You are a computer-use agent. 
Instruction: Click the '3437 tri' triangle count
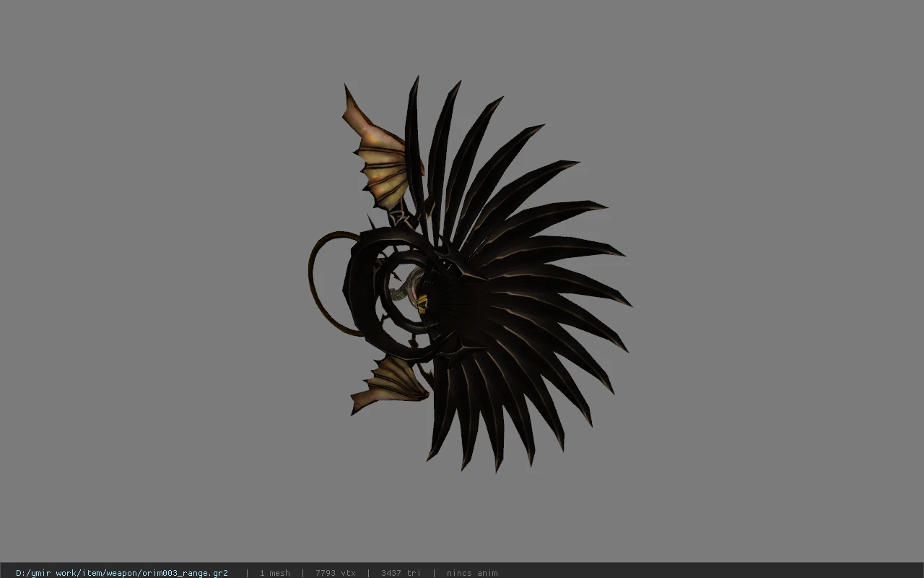[401, 573]
